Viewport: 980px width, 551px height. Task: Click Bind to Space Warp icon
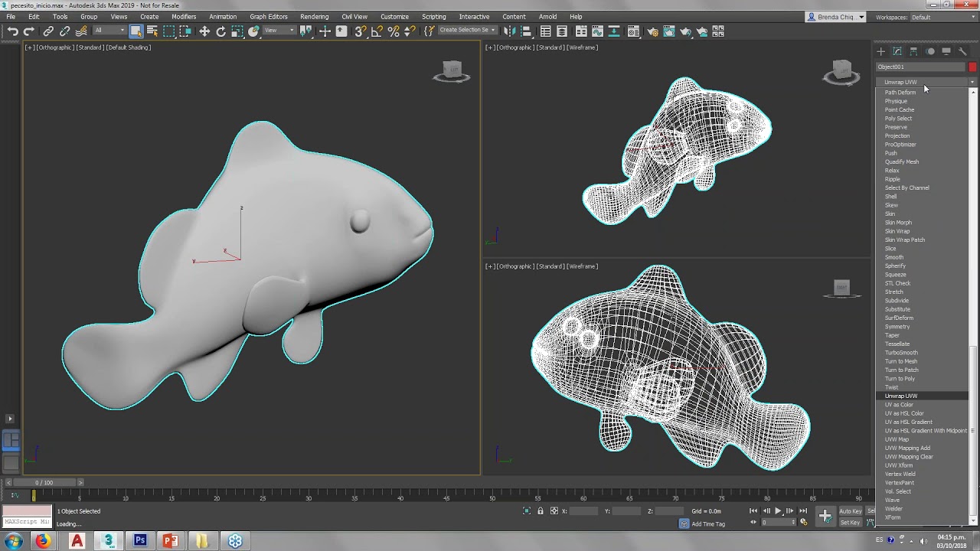point(81,31)
